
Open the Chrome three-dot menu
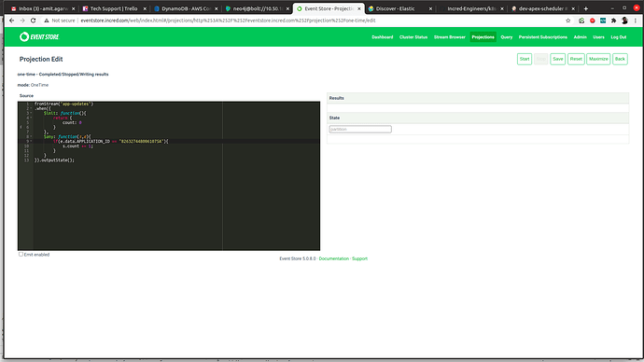tap(636, 21)
